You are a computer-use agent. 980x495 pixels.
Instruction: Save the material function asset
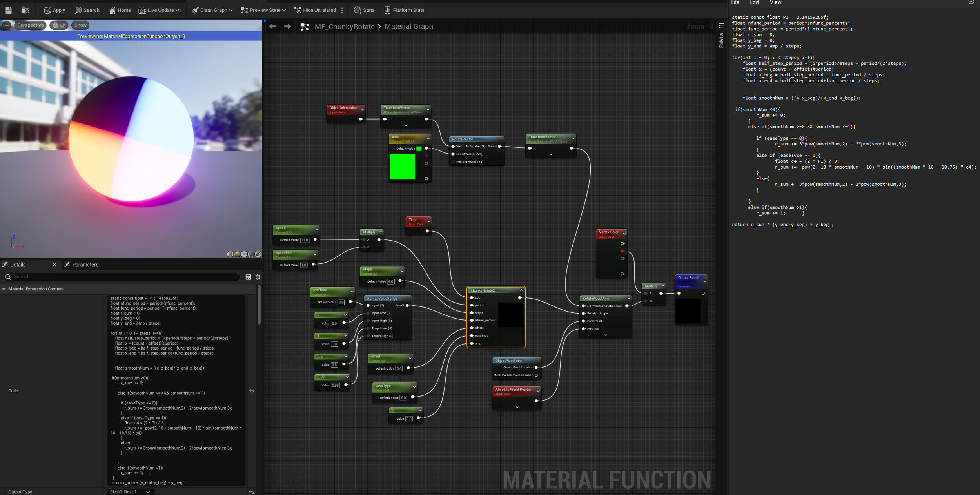(8, 10)
